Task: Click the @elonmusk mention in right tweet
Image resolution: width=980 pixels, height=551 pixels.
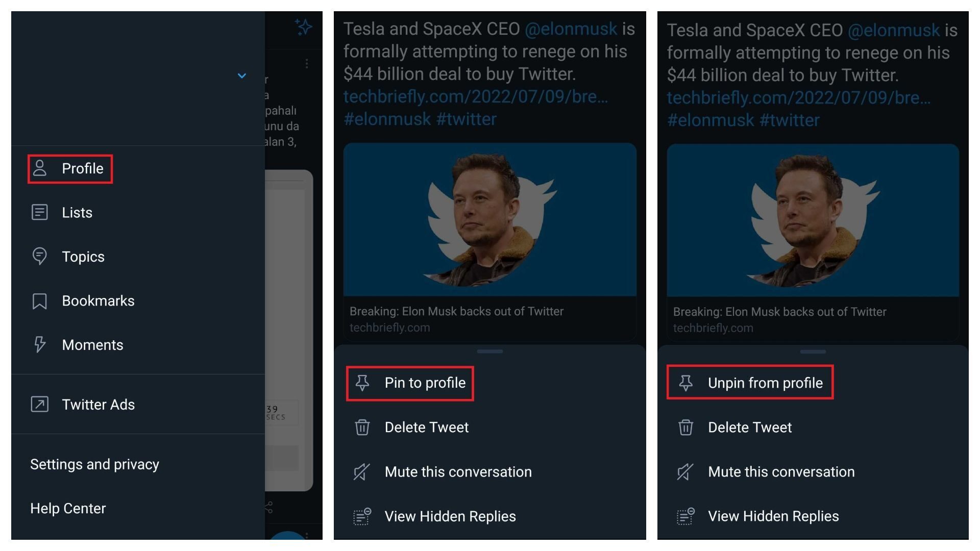Action: pos(893,30)
